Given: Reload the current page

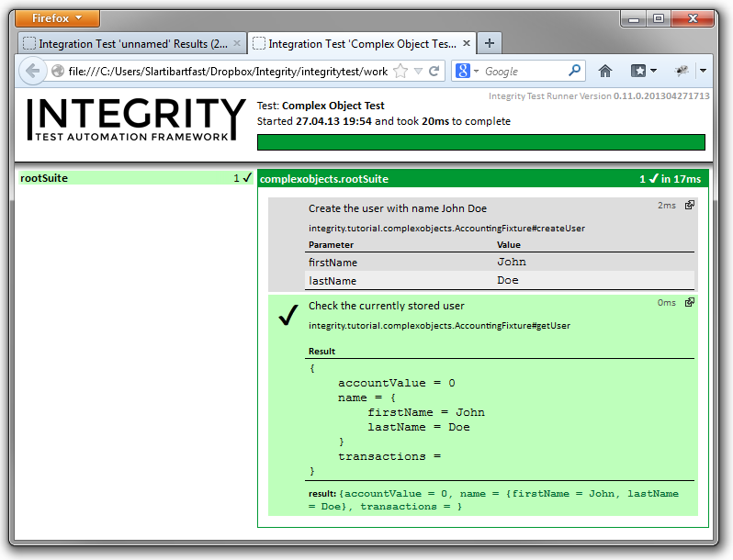Looking at the screenshot, I should pos(434,71).
